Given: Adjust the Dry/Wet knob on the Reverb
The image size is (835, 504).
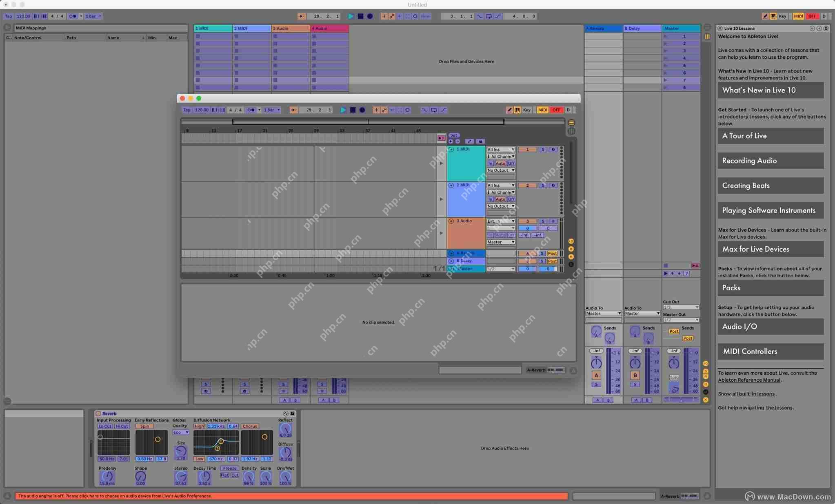Looking at the screenshot, I should tap(285, 476).
